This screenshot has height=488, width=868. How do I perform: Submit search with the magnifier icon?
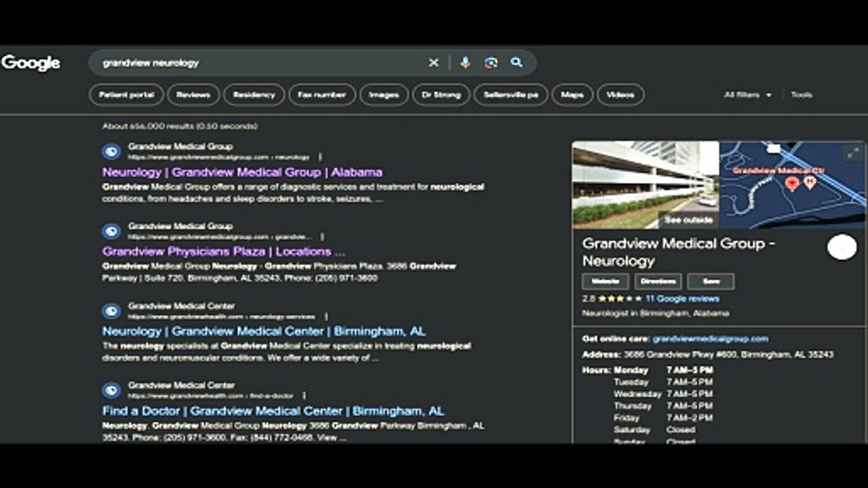click(x=517, y=63)
